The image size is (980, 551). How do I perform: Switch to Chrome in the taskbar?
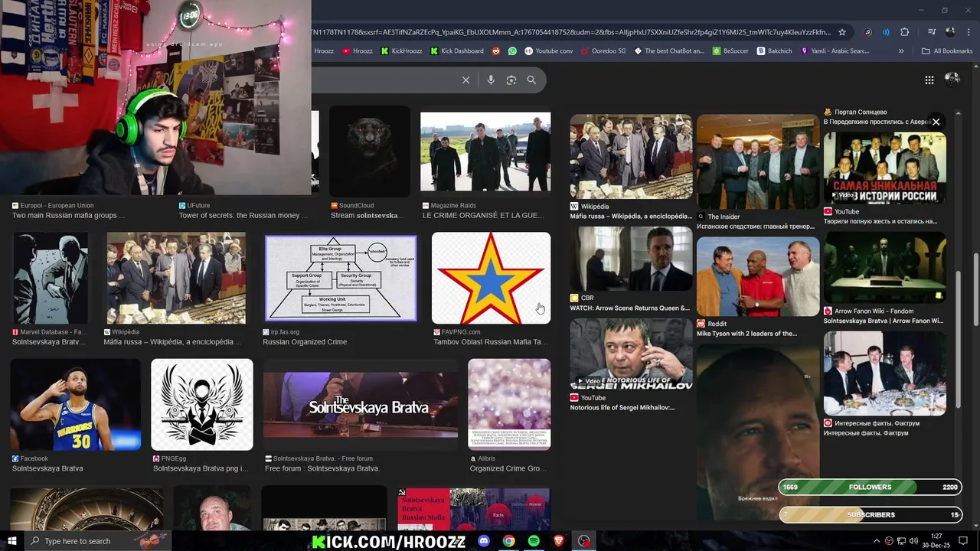pos(508,541)
